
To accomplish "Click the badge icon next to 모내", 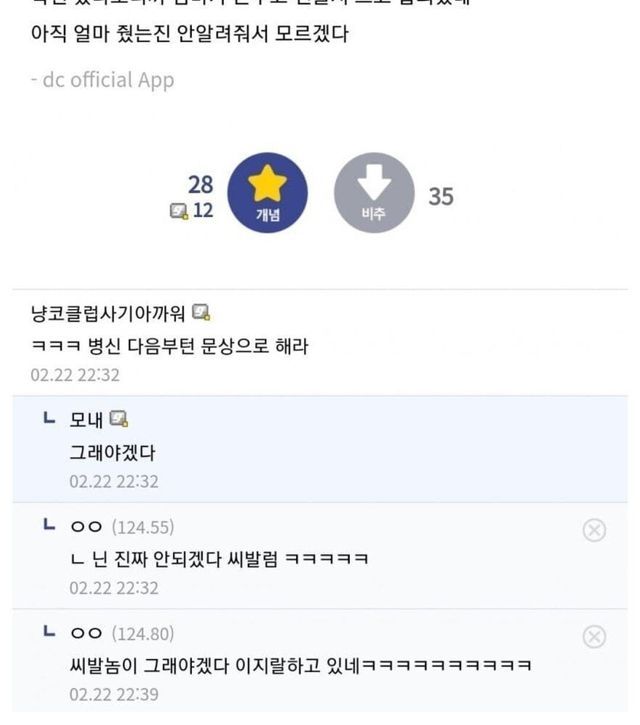I will coord(120,419).
